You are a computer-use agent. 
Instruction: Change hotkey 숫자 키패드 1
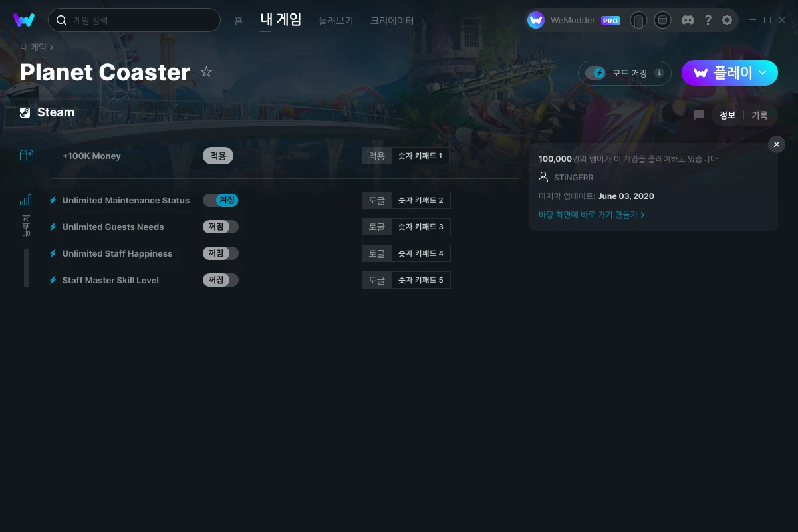click(x=420, y=156)
